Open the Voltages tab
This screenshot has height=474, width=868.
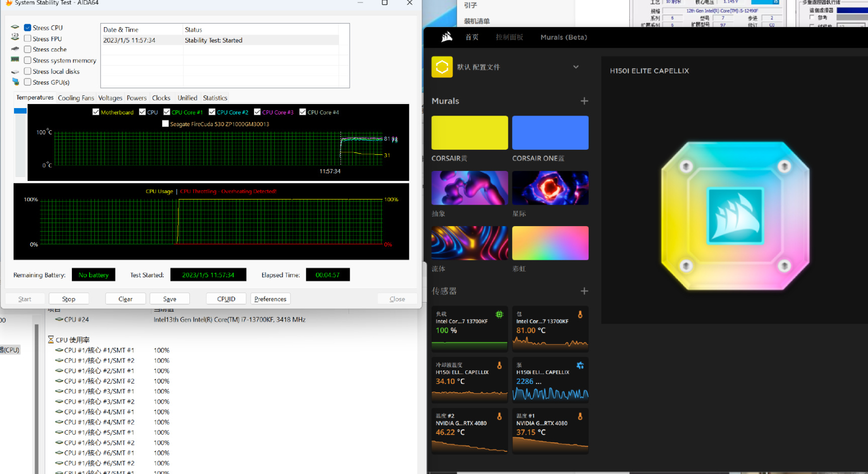pos(110,98)
